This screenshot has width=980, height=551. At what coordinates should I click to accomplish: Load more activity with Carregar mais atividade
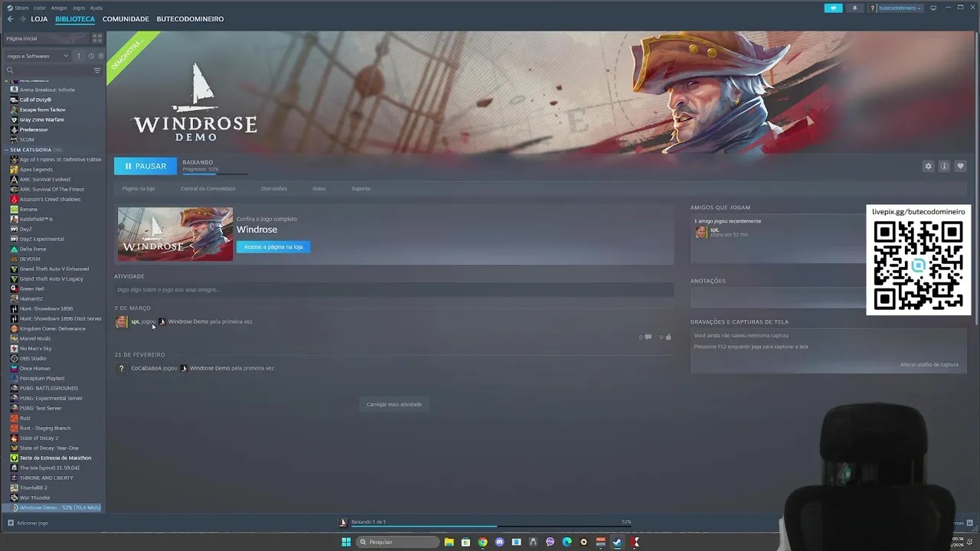(x=394, y=404)
